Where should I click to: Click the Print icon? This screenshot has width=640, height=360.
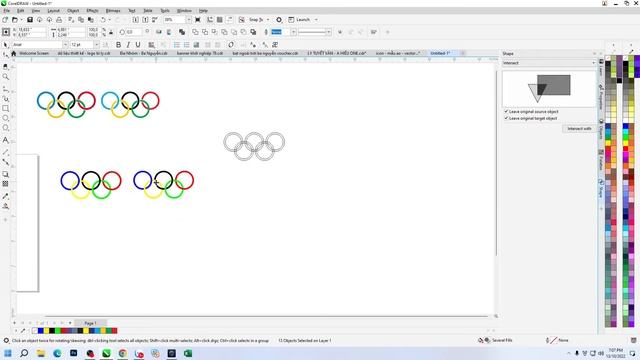(59, 20)
